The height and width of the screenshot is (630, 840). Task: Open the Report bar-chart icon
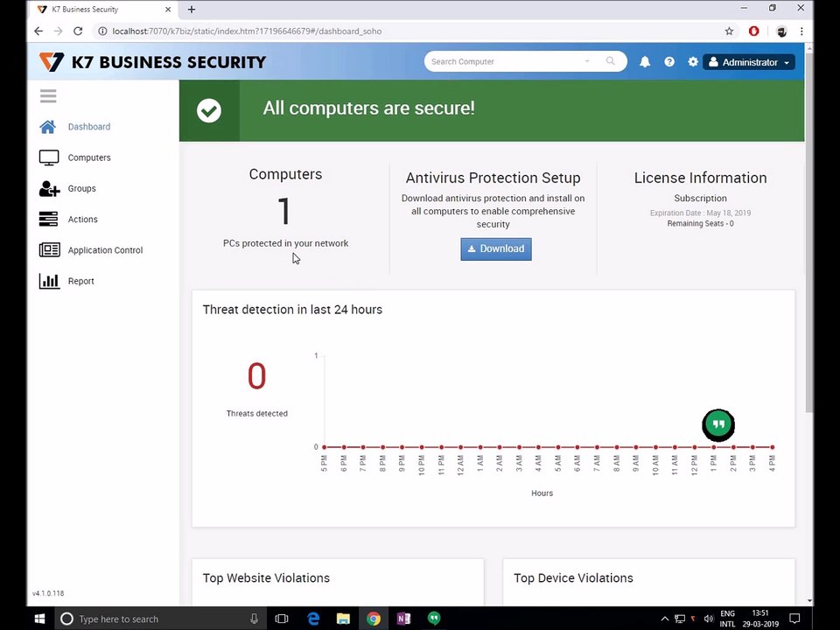tap(49, 281)
